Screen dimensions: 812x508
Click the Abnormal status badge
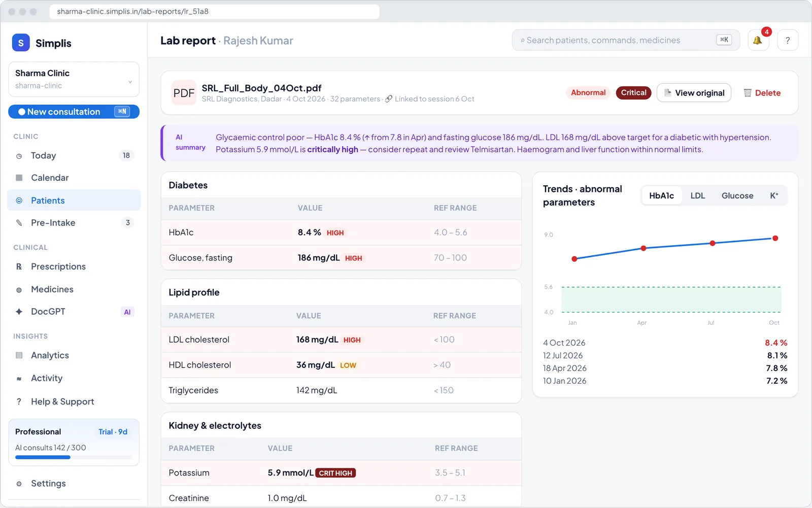click(x=588, y=93)
